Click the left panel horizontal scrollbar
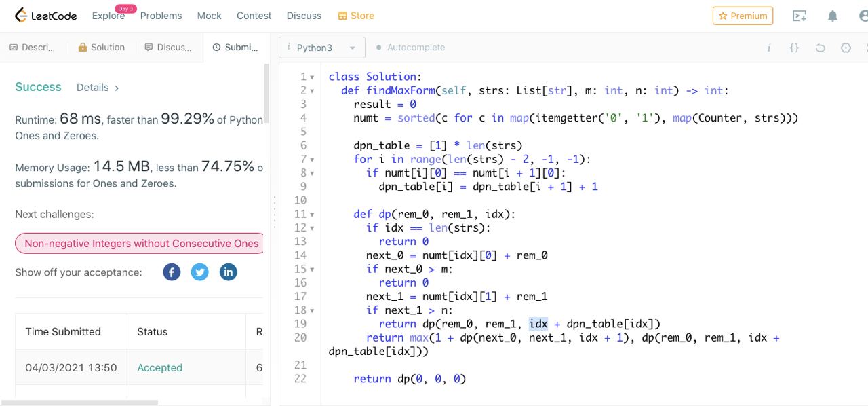The image size is (868, 406). click(x=80, y=402)
